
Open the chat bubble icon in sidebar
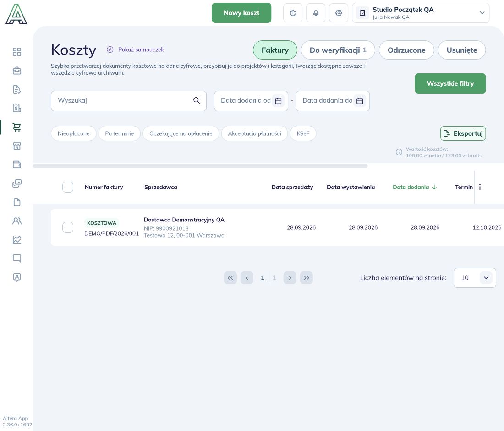point(16,258)
